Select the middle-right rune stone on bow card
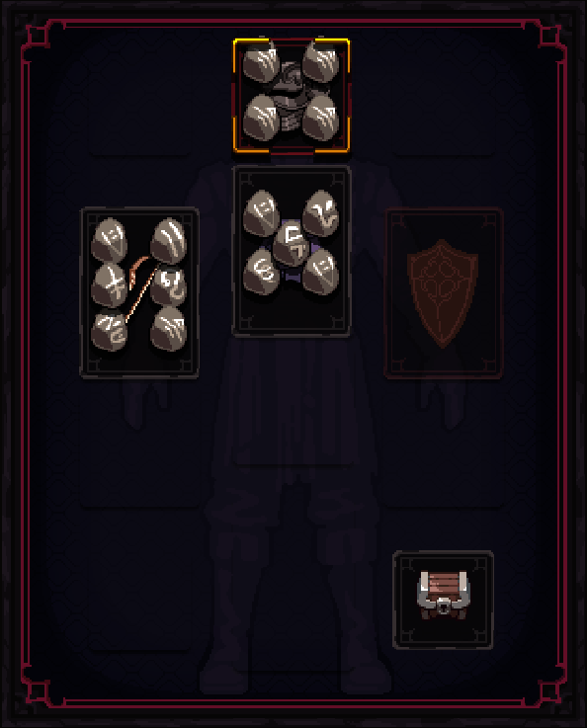Screen dimensions: 587x728 point(169,286)
